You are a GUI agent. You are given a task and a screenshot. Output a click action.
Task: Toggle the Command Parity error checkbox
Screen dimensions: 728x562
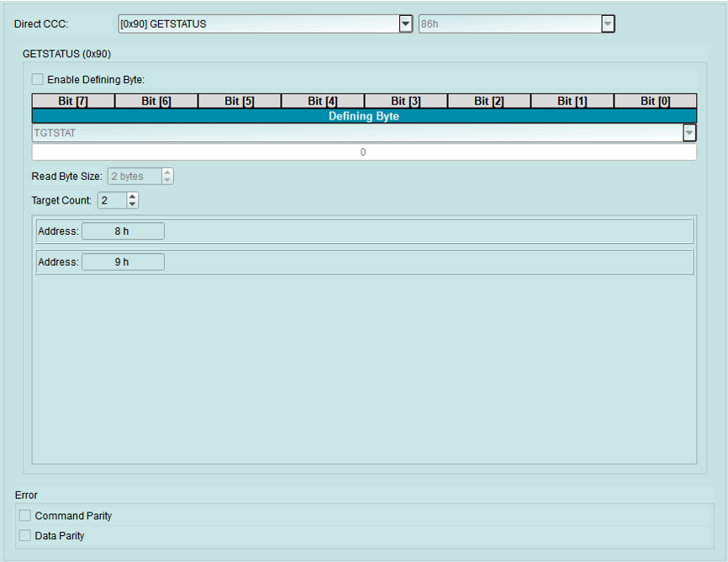pos(25,516)
